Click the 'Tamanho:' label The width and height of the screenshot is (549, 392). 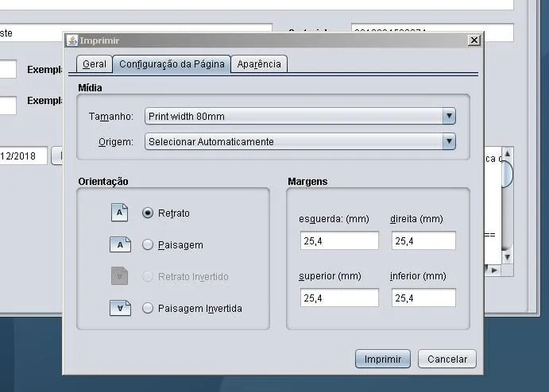[111, 117]
